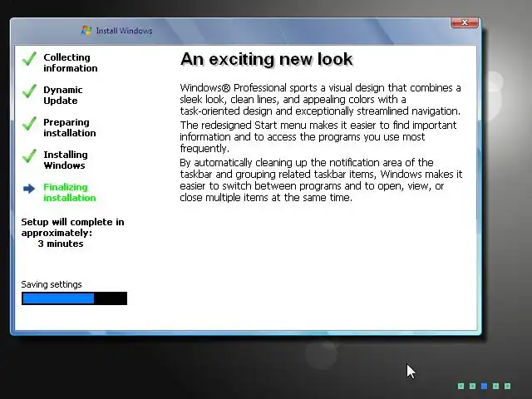
Task: Click the 3 minutes remaining text
Action: [x=61, y=244]
